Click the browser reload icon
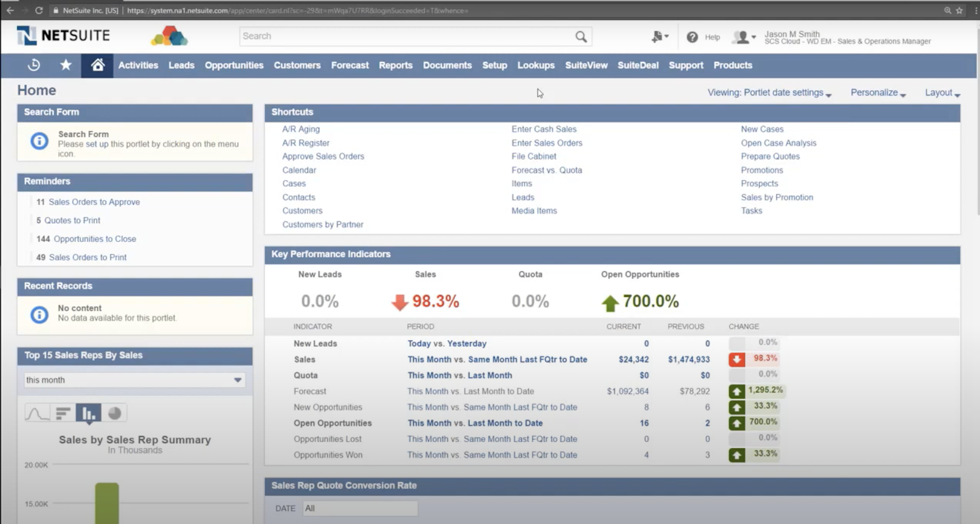Viewport: 980px width, 524px height. (x=39, y=10)
